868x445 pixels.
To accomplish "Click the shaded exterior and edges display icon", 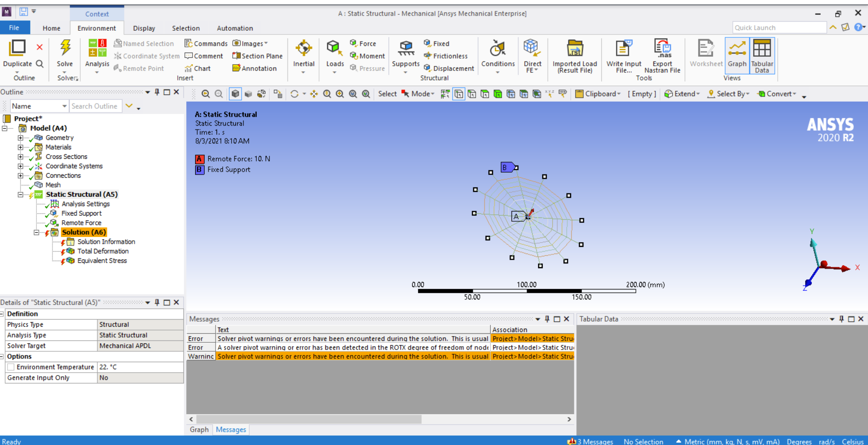I will [x=235, y=94].
